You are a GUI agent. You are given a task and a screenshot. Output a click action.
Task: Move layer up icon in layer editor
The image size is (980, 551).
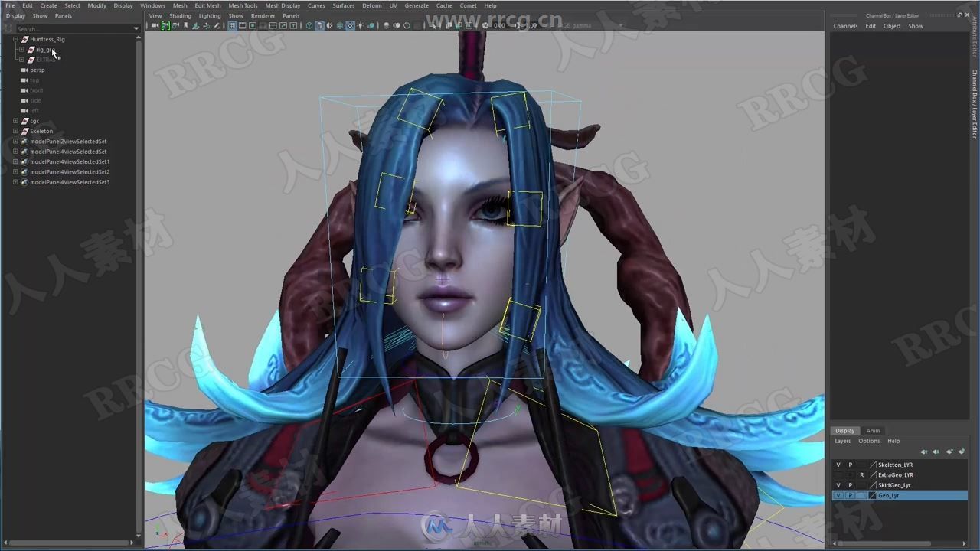click(x=923, y=452)
